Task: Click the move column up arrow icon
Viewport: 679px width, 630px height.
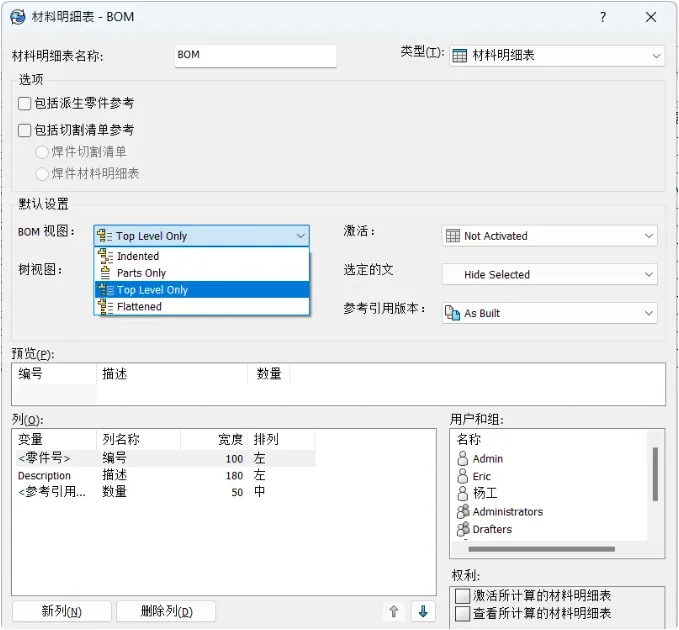Action: click(393, 611)
